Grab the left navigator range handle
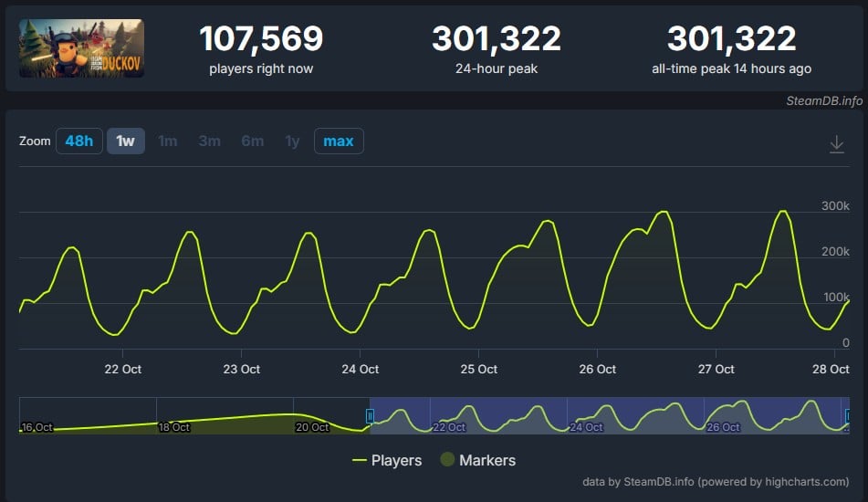 (370, 415)
